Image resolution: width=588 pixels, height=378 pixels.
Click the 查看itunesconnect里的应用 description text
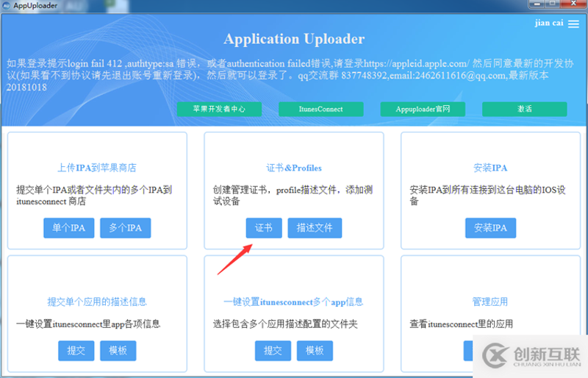pyautogui.click(x=462, y=324)
